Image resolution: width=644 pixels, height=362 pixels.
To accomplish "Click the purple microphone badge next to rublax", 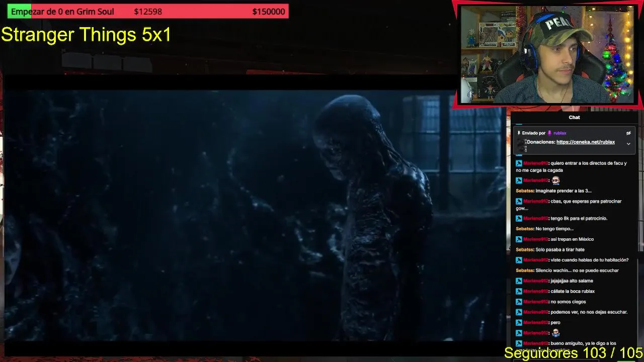I will point(549,133).
